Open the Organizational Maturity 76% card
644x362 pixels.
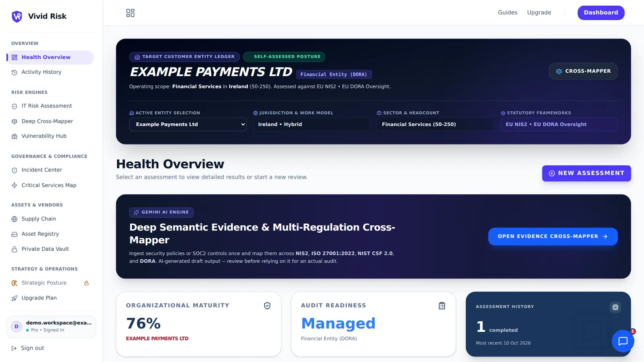pos(198,324)
